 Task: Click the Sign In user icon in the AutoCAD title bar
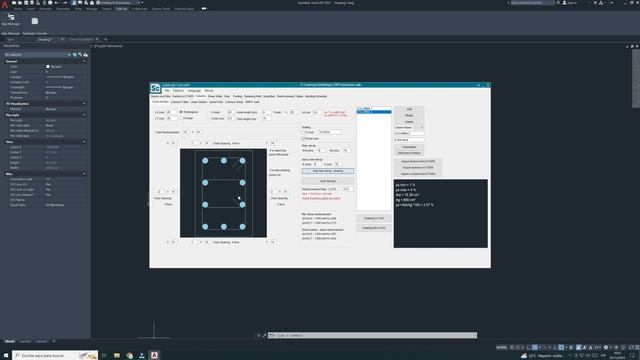(x=564, y=3)
